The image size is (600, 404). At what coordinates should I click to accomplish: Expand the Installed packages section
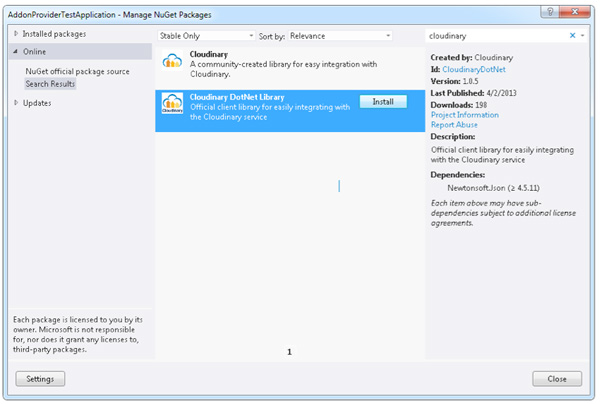point(16,34)
